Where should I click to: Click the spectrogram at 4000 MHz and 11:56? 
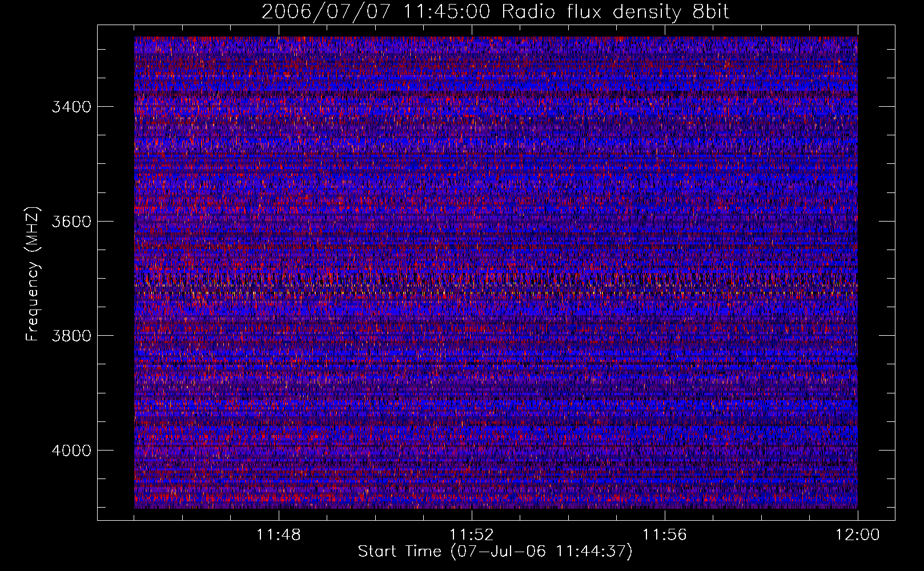pyautogui.click(x=665, y=450)
